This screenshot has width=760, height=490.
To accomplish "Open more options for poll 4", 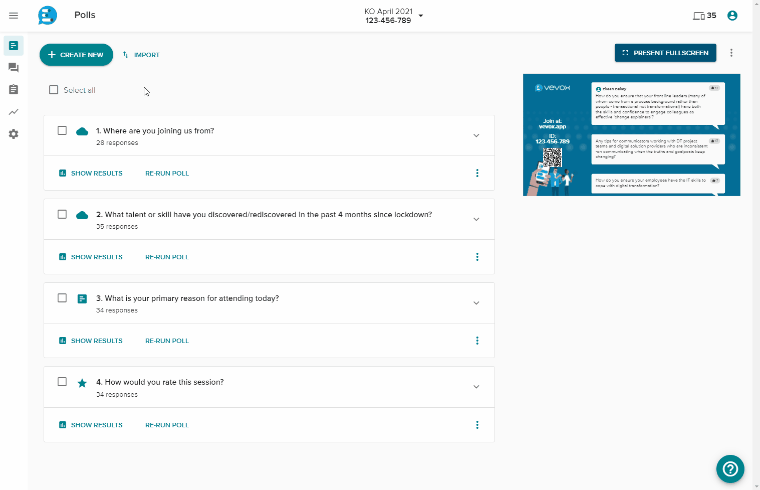I will tap(477, 425).
